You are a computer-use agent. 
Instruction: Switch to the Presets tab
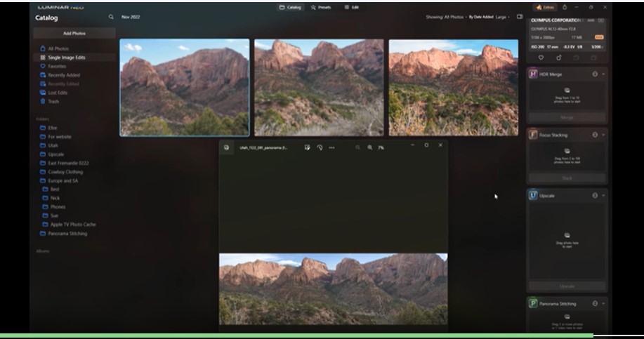tap(321, 8)
